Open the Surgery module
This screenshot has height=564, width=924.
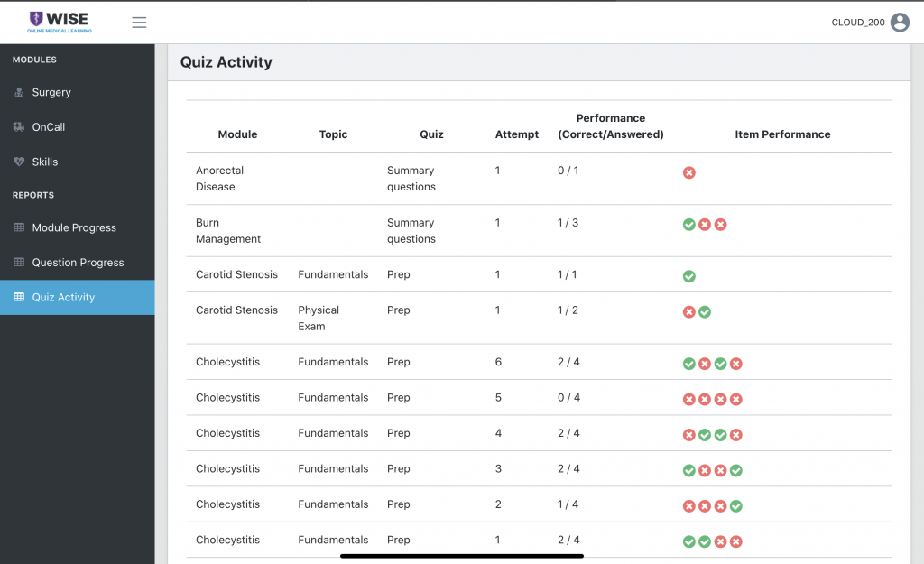point(51,92)
